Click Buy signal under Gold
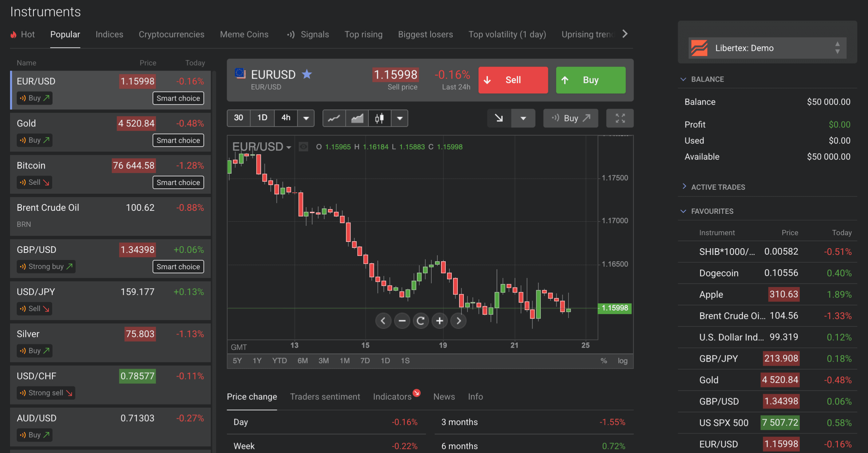This screenshot has width=868, height=453. [35, 140]
